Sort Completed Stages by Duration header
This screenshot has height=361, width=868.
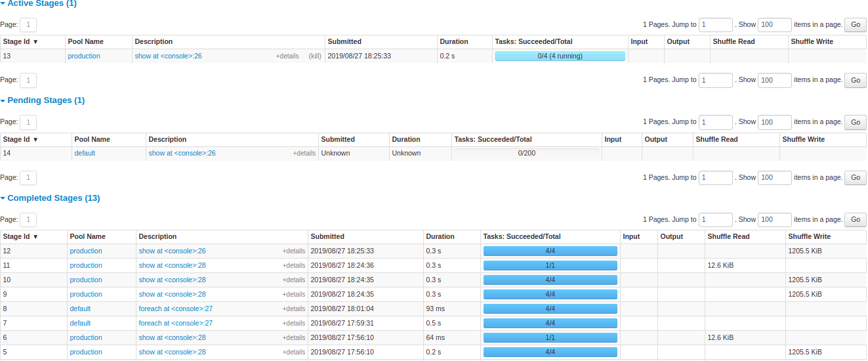pyautogui.click(x=440, y=237)
